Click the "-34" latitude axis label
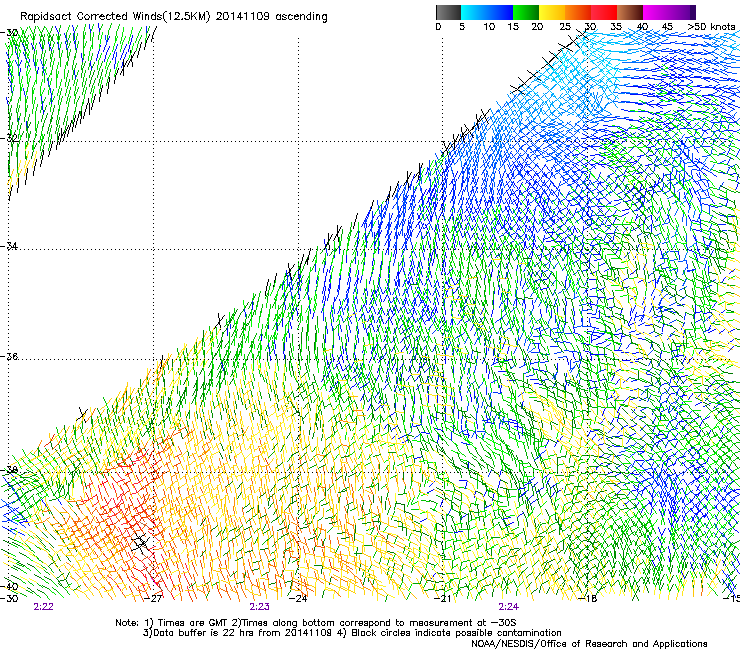This screenshot has height=650, width=740. pyautogui.click(x=9, y=246)
